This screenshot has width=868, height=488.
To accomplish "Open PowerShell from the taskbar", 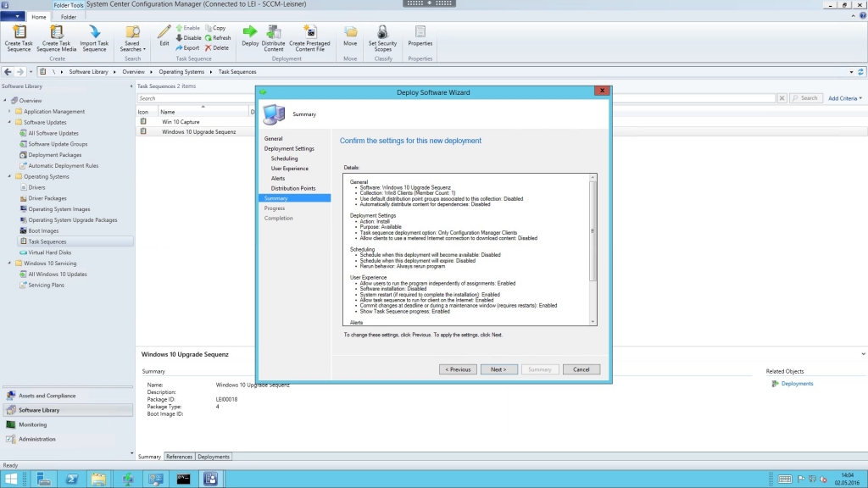I will click(x=72, y=479).
